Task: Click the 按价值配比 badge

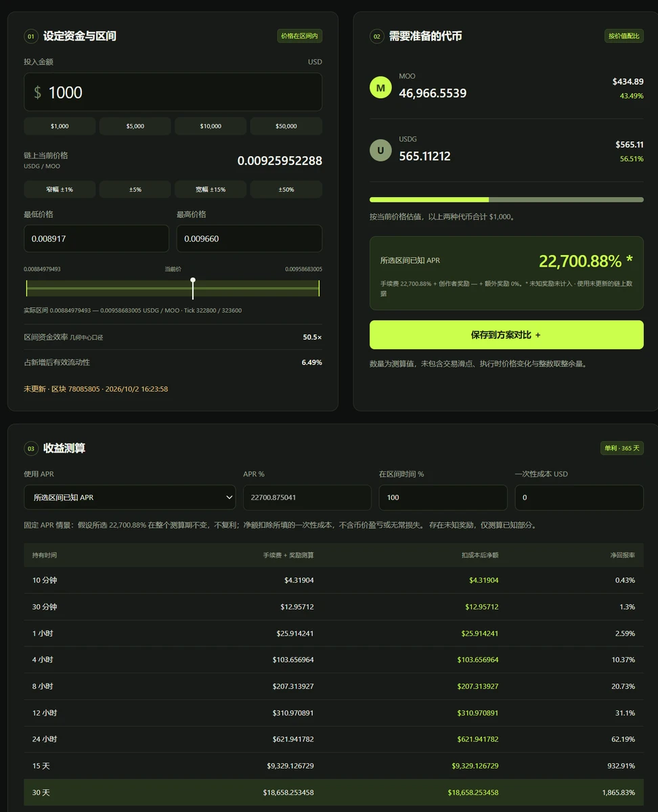Action: point(624,36)
